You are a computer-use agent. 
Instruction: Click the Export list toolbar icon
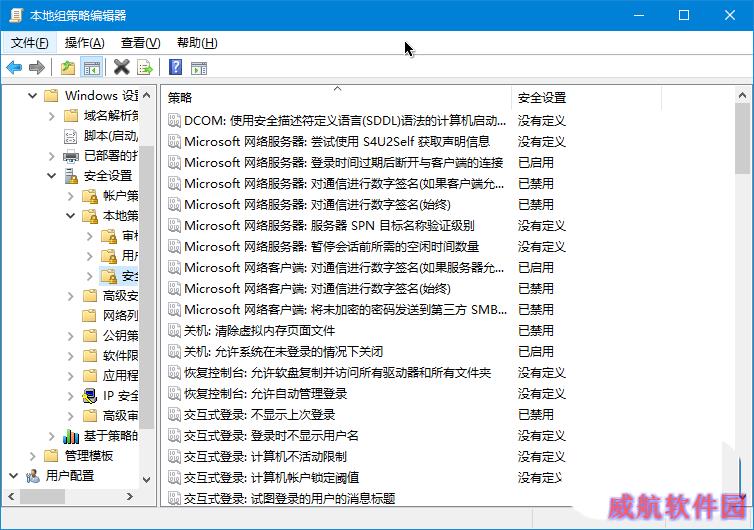(x=146, y=68)
